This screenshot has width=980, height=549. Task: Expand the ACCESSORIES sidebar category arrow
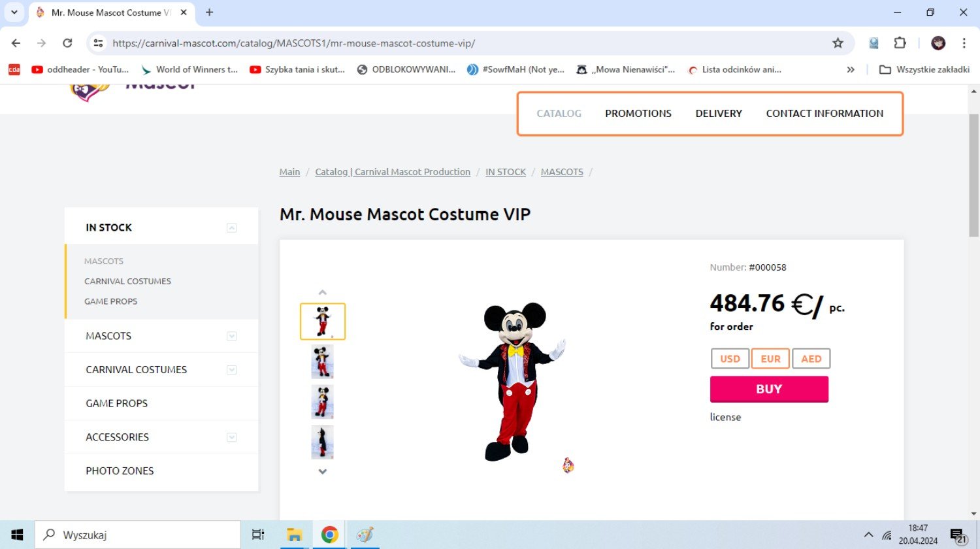click(x=231, y=437)
